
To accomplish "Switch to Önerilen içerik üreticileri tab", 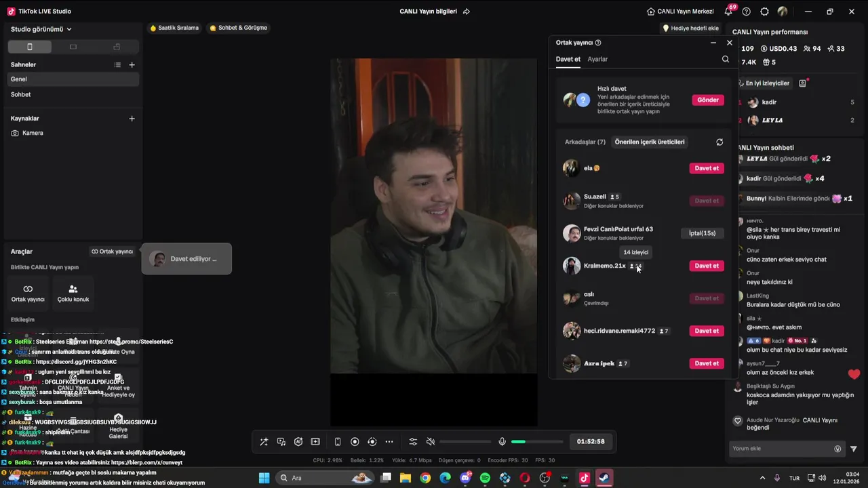I will click(650, 142).
